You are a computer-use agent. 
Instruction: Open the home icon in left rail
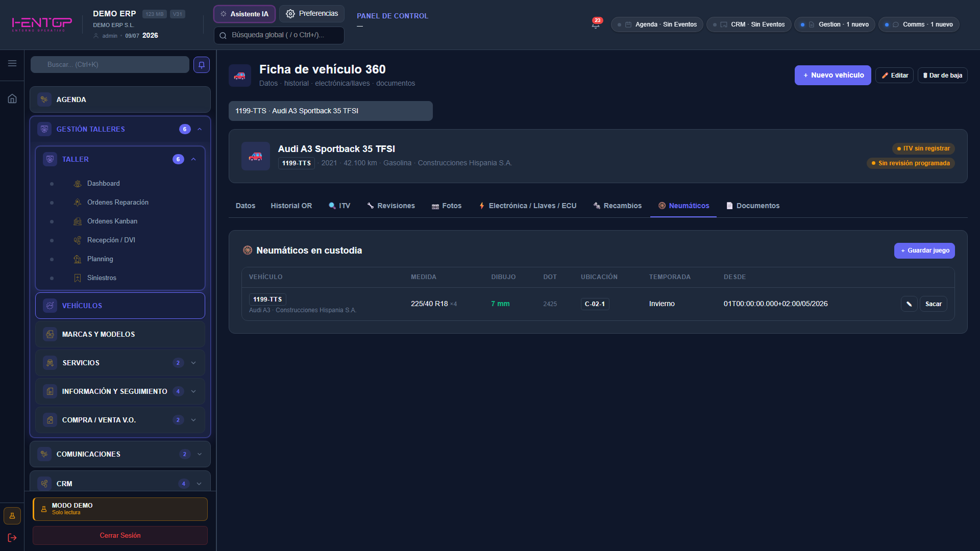(x=12, y=98)
